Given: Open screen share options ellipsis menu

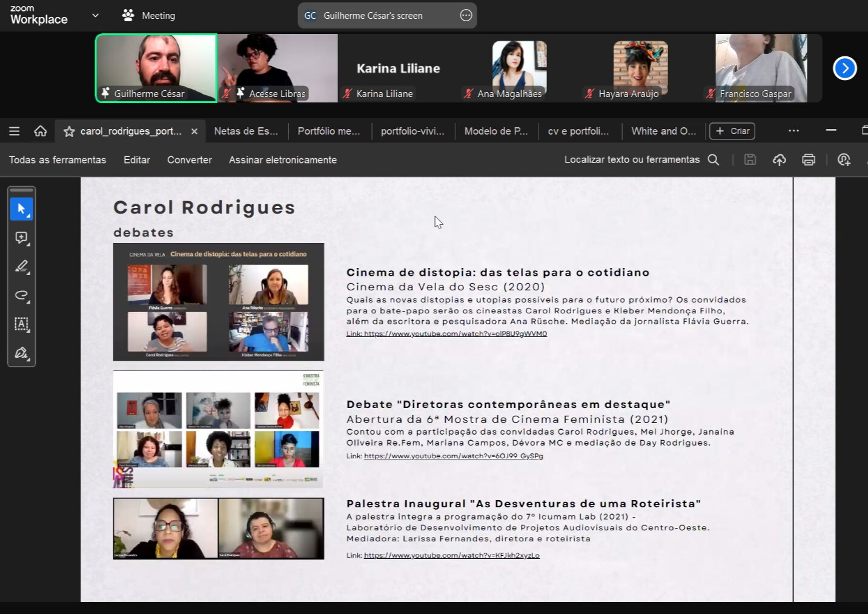Looking at the screenshot, I should click(x=466, y=16).
